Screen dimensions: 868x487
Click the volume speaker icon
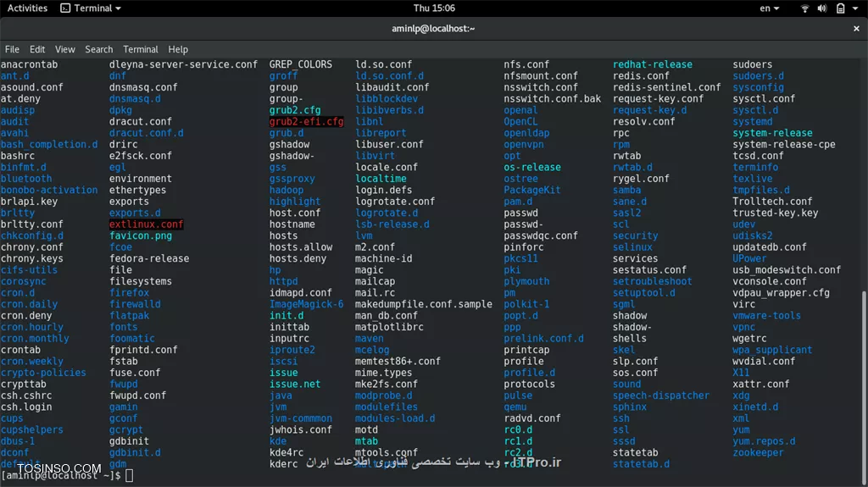tap(822, 8)
